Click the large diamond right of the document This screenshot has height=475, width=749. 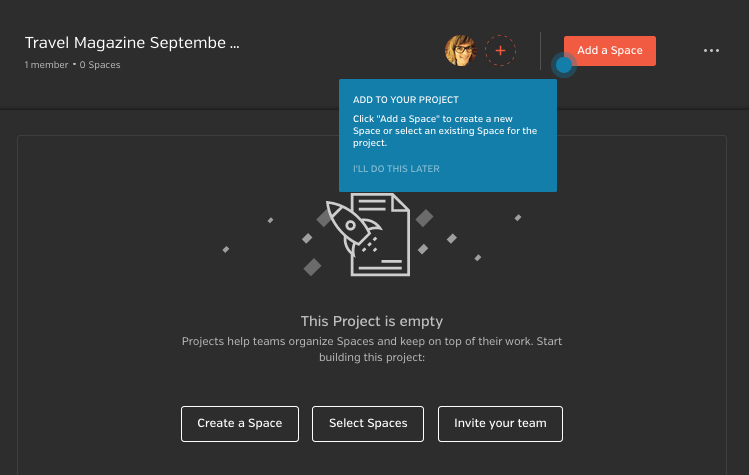pos(424,218)
